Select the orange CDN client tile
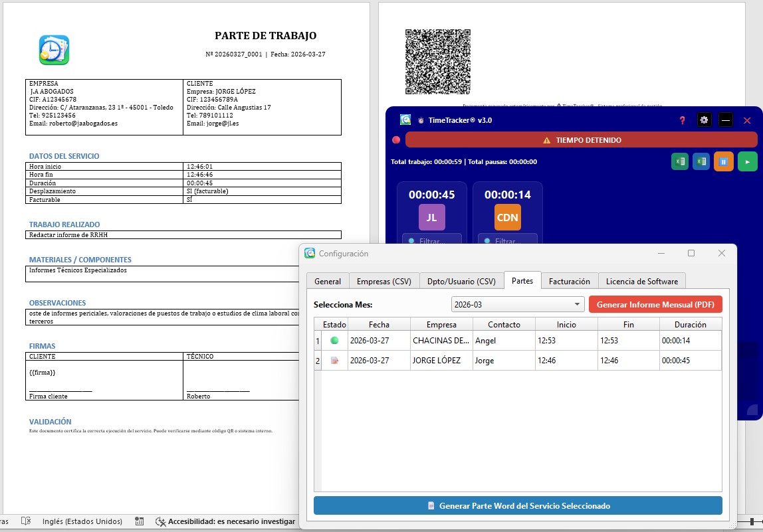Screen dimensions: 763x532 tap(508, 217)
